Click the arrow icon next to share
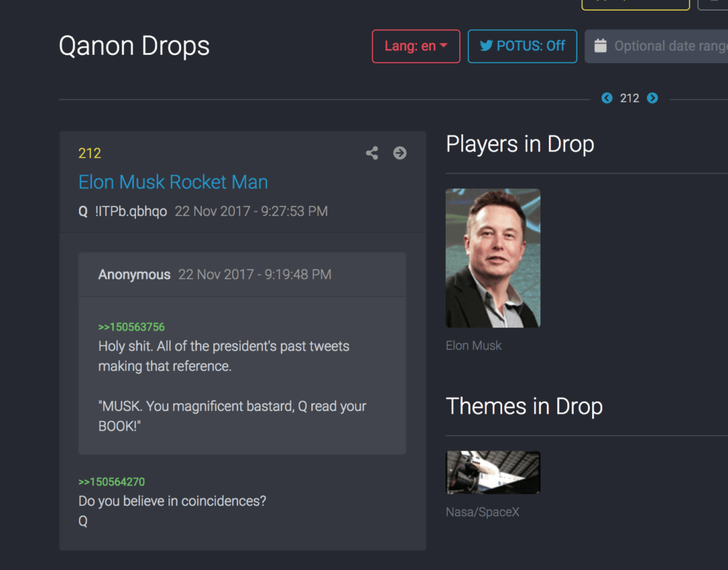Image resolution: width=728 pixels, height=570 pixels. point(400,154)
